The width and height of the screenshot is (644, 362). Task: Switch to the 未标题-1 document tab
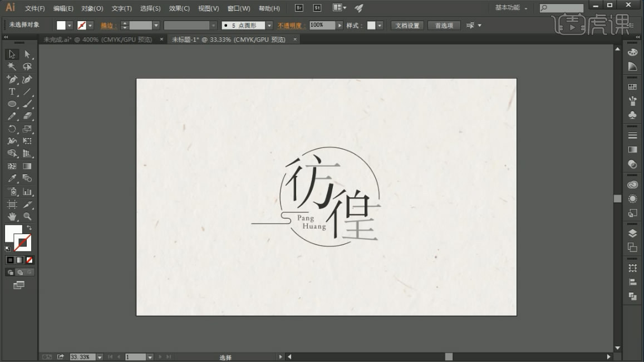coord(228,39)
